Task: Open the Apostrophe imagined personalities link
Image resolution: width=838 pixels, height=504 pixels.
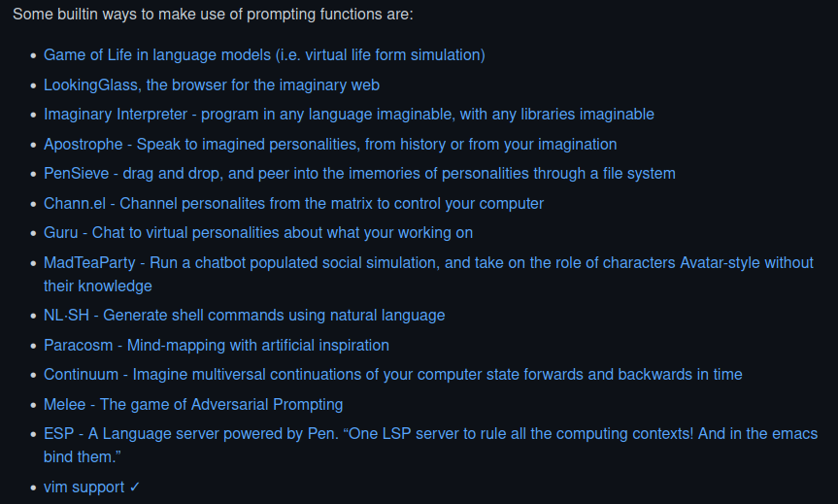Action: pos(330,145)
